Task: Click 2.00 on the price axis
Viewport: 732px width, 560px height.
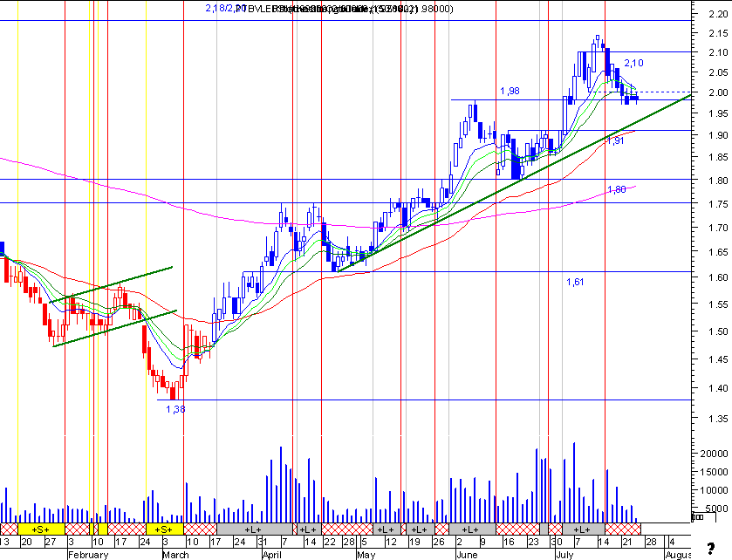Action: point(718,92)
